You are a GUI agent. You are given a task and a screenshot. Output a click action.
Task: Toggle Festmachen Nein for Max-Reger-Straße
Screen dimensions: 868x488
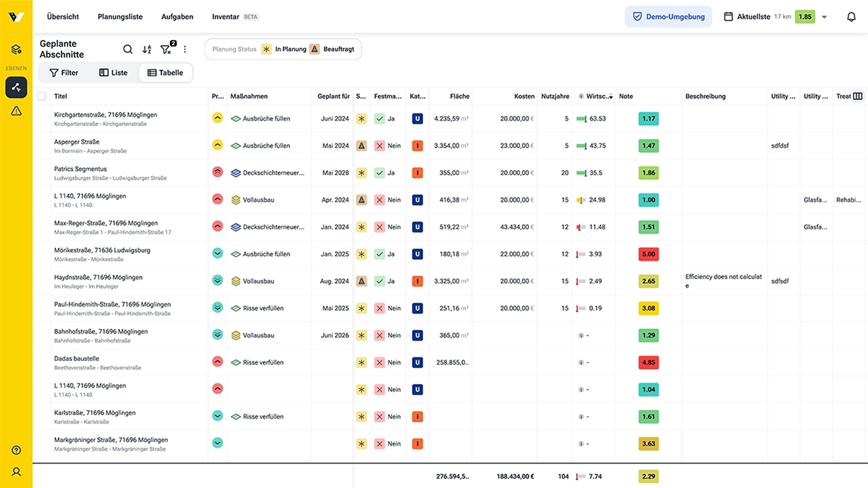pyautogui.click(x=380, y=227)
